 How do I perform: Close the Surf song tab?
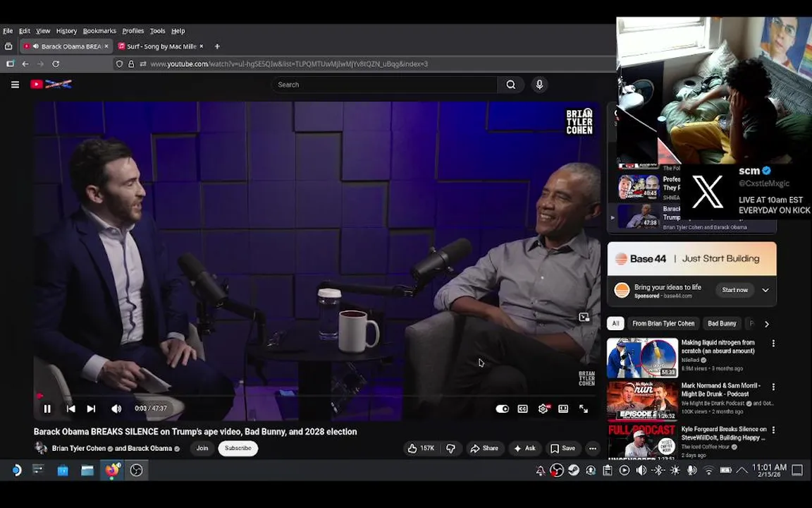[x=202, y=46]
